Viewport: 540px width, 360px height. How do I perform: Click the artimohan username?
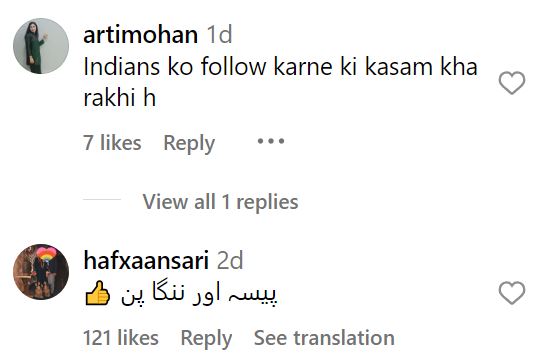pyautogui.click(x=141, y=35)
